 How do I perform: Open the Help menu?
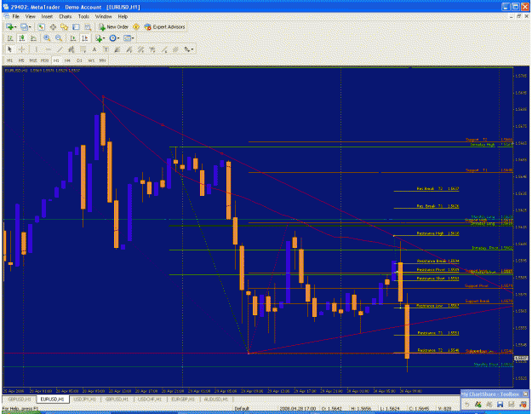coord(123,16)
